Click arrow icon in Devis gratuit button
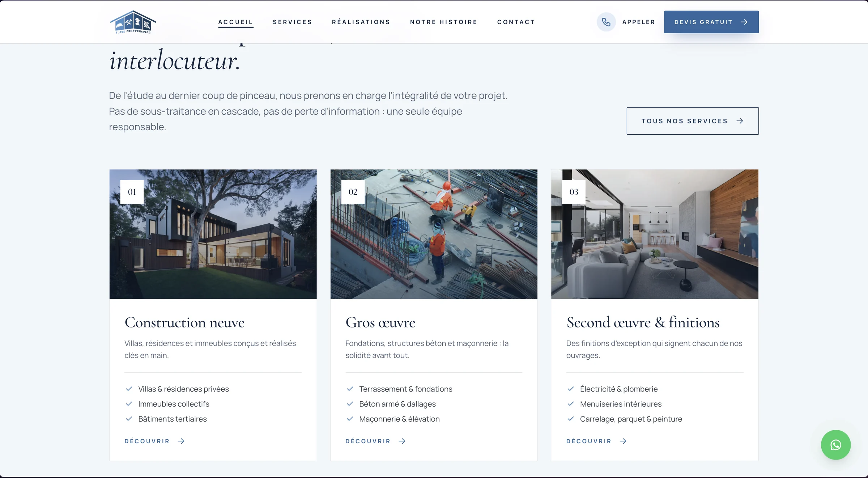 744,22
